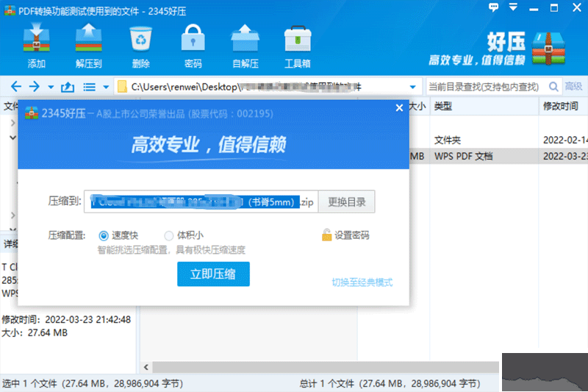The width and height of the screenshot is (588, 392).
Task: Click the horizontal scrollbar left arrow
Action: coord(146,367)
